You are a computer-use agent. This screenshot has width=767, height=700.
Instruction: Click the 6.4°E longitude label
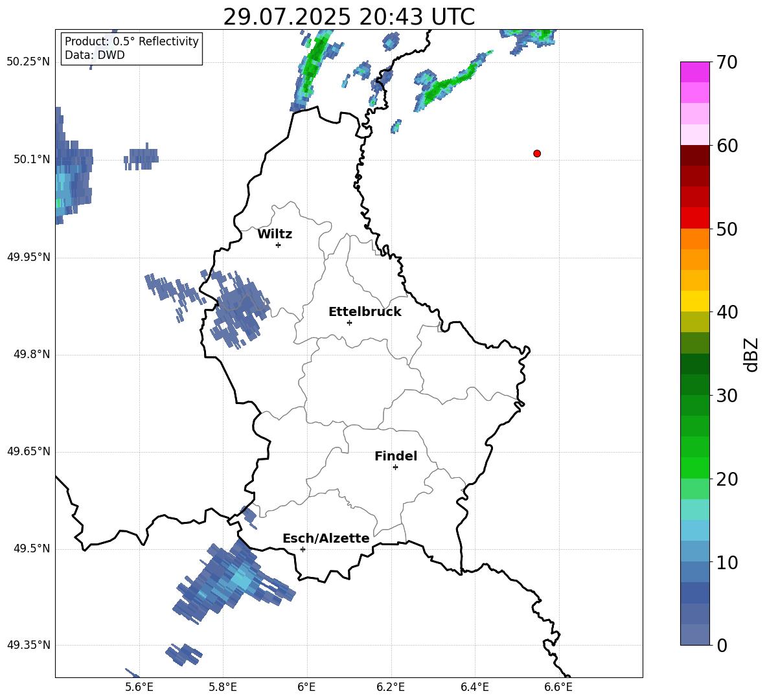[474, 687]
